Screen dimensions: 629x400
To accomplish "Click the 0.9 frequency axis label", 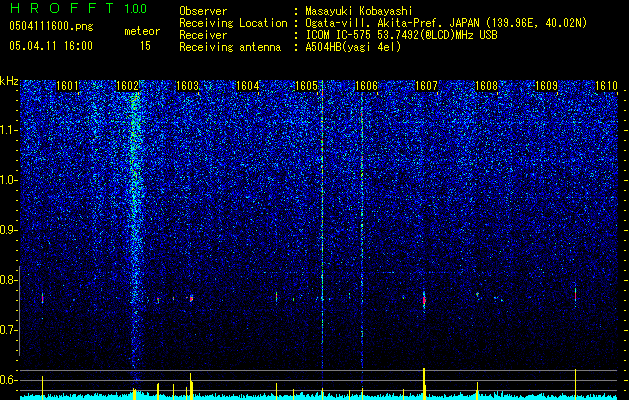I will [8, 230].
